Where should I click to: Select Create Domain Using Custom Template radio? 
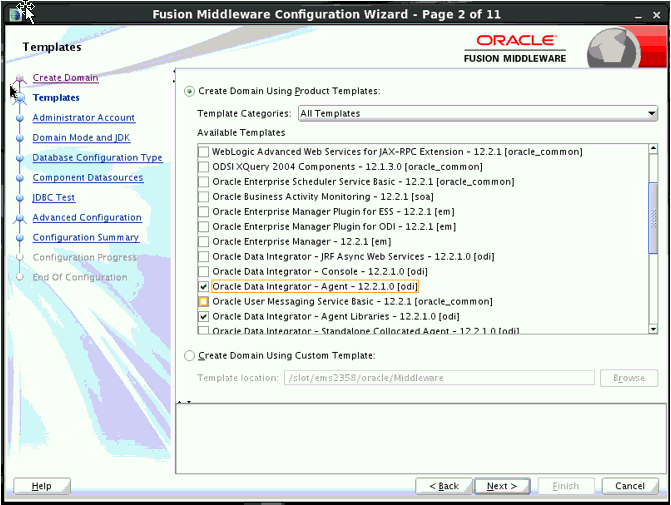point(189,356)
